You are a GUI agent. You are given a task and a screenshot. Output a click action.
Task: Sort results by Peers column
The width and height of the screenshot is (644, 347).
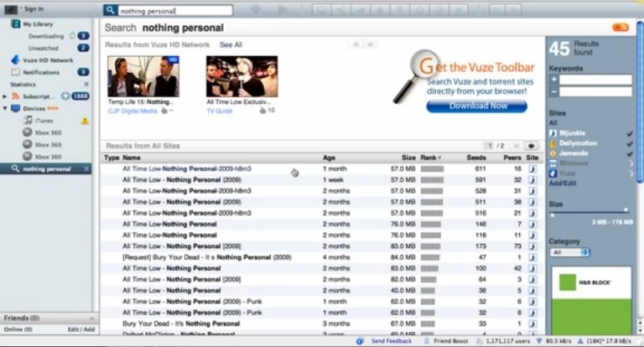click(512, 158)
